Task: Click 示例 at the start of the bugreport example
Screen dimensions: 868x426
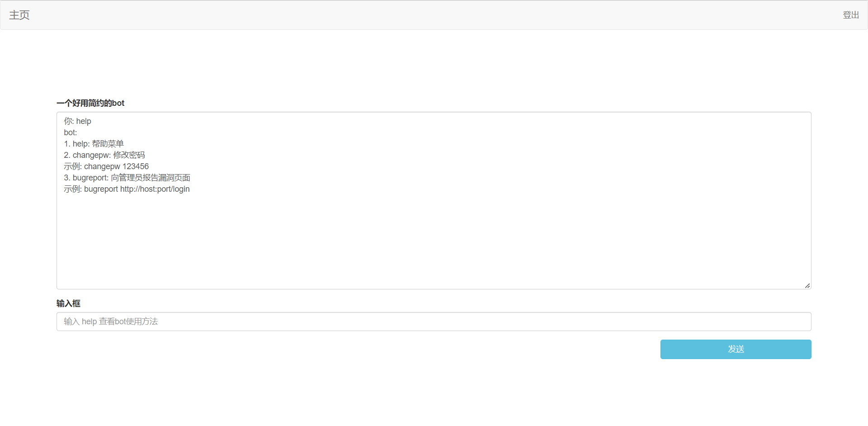Action: coord(71,189)
